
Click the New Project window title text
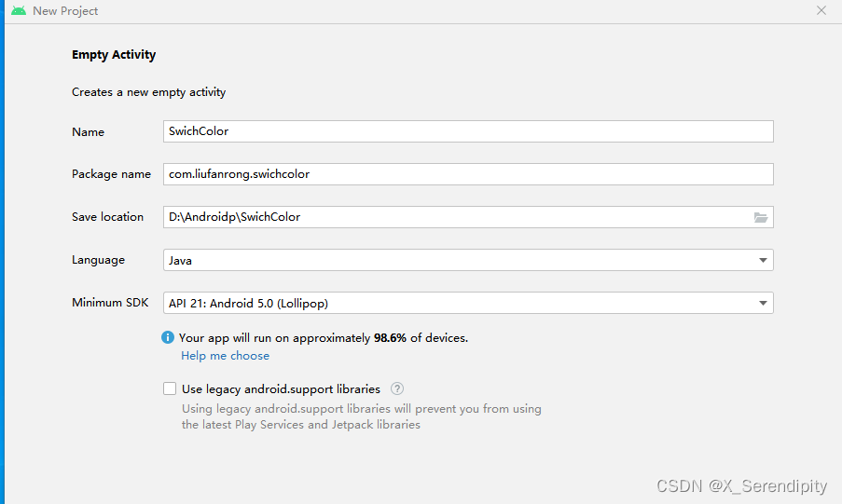(x=65, y=11)
